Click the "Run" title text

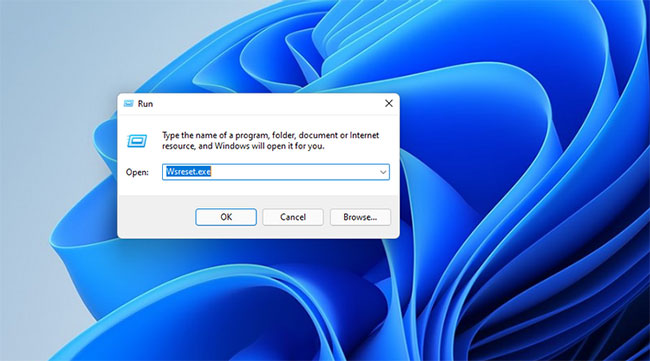(x=145, y=104)
